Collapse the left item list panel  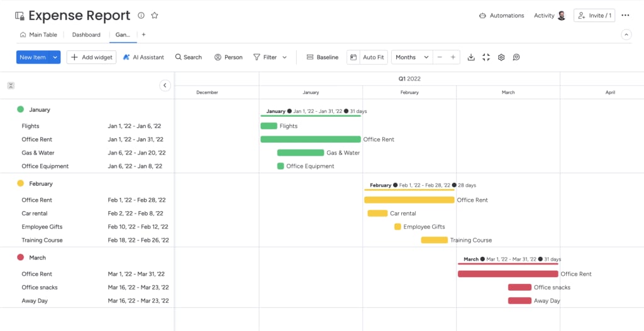click(x=165, y=85)
